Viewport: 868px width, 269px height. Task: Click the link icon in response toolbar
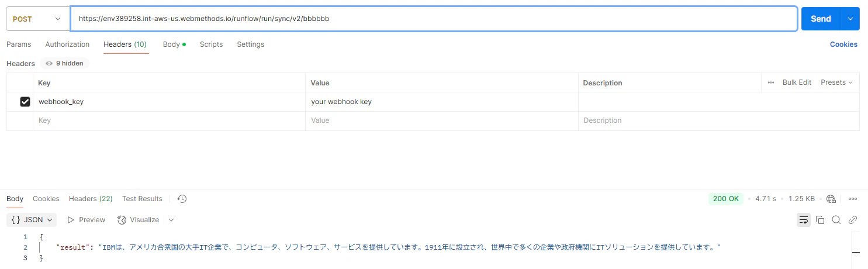click(853, 220)
